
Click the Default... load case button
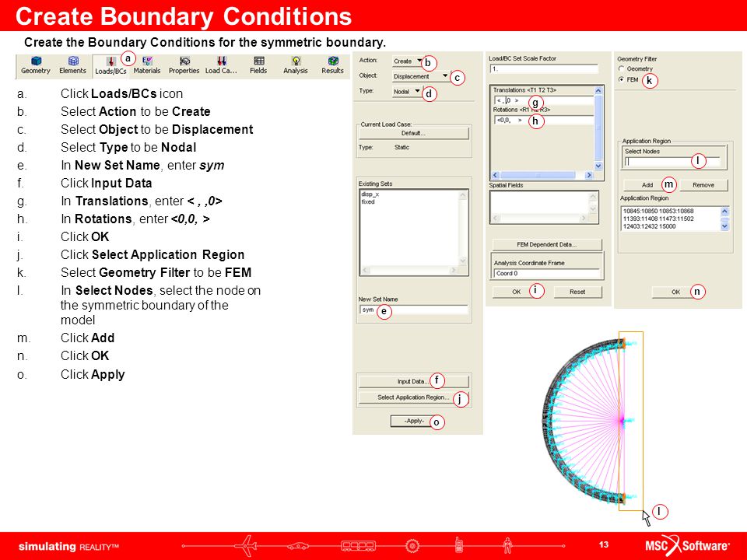click(x=413, y=133)
